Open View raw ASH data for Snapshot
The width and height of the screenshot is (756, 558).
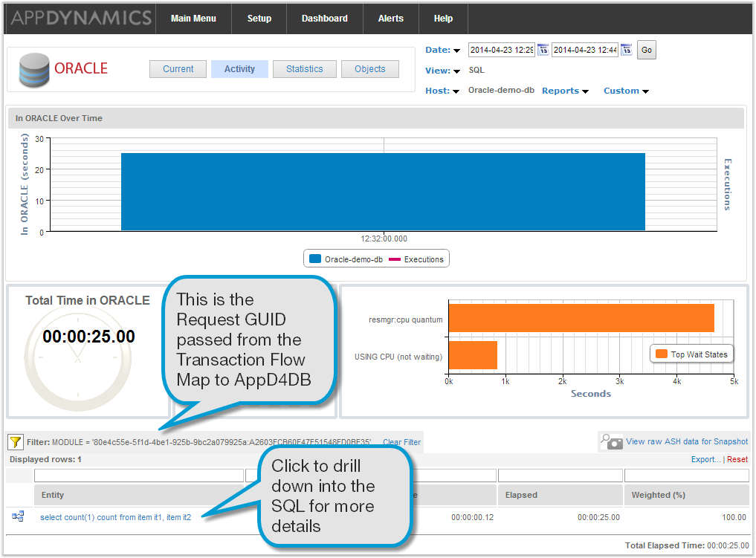pos(687,441)
